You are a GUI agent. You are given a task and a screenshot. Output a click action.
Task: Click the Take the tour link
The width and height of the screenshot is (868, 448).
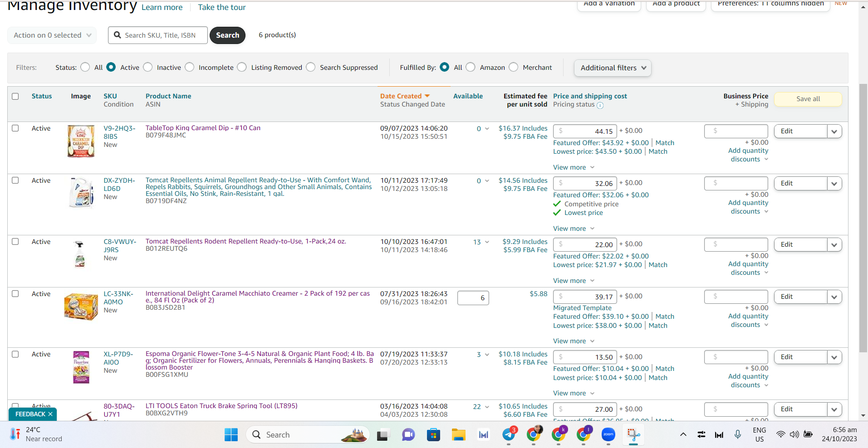pos(222,7)
